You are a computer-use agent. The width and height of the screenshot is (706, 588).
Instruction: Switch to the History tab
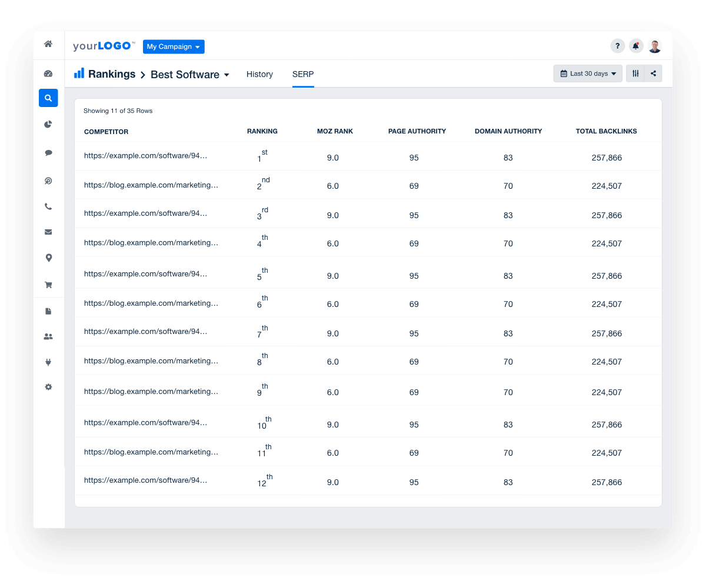[259, 74]
